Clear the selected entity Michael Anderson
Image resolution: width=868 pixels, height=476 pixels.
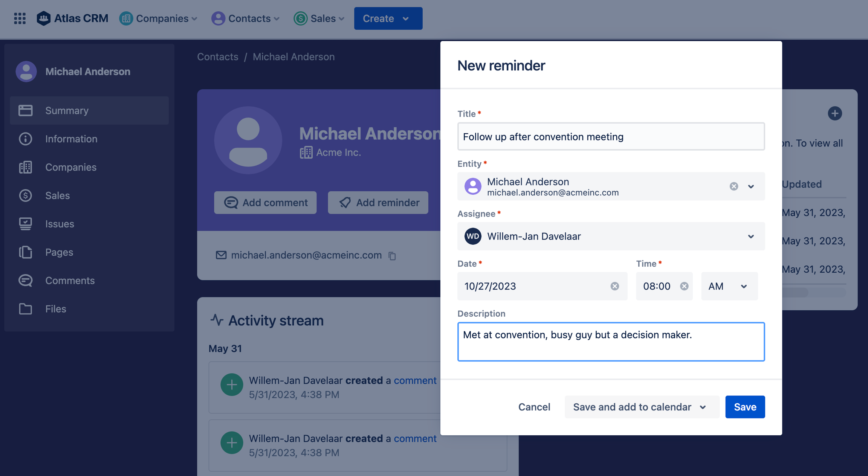[x=734, y=186]
